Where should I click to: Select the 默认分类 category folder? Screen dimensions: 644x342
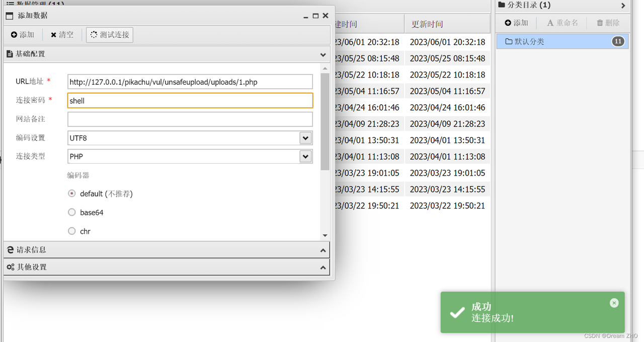529,41
